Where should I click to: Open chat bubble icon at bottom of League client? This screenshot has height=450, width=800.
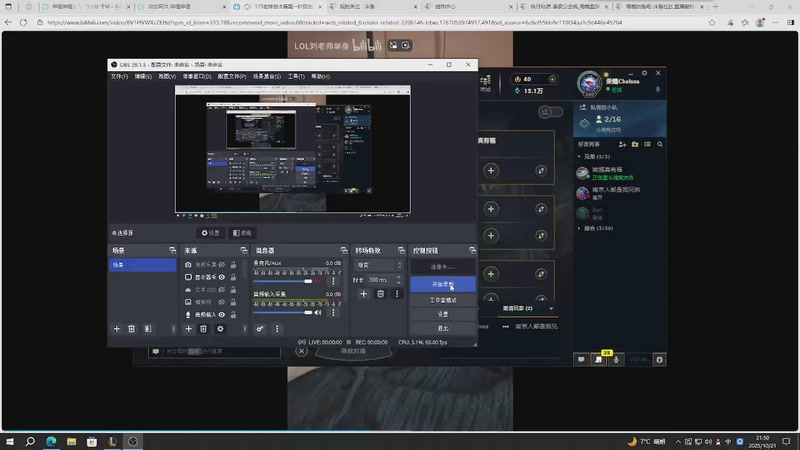click(x=581, y=360)
